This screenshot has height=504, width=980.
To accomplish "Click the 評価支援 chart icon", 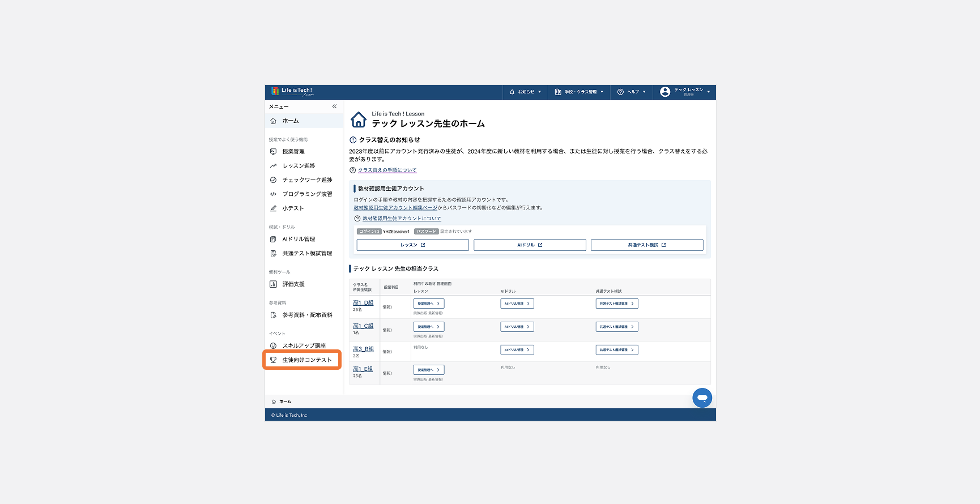I will click(x=273, y=284).
